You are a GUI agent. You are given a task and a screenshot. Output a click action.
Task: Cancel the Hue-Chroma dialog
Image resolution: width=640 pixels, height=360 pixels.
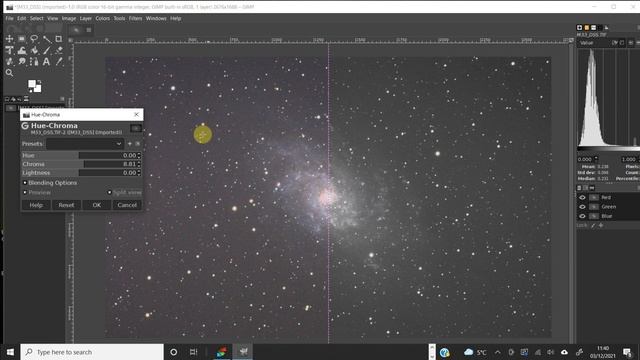pyautogui.click(x=127, y=205)
